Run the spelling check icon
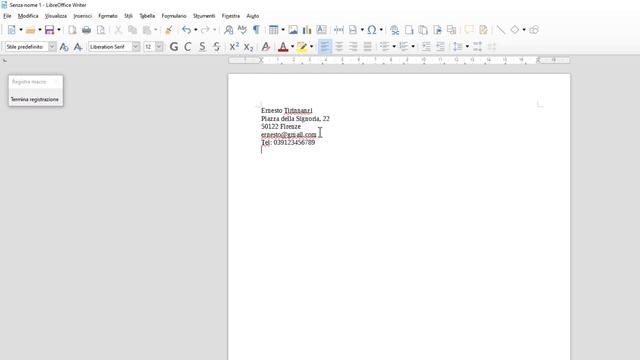Screen dimensions: 640x360 click(242, 30)
